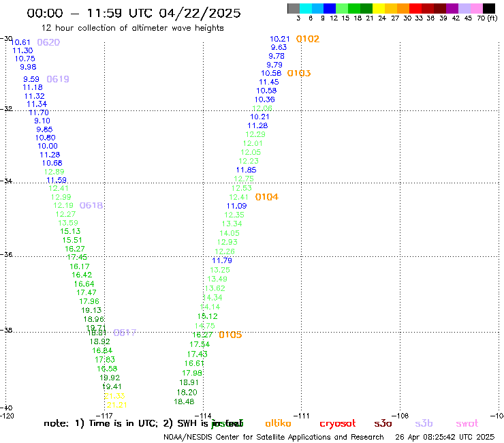The width and height of the screenshot is (504, 443).
Task: Click wave height value 10.61
Action: pyautogui.click(x=20, y=42)
